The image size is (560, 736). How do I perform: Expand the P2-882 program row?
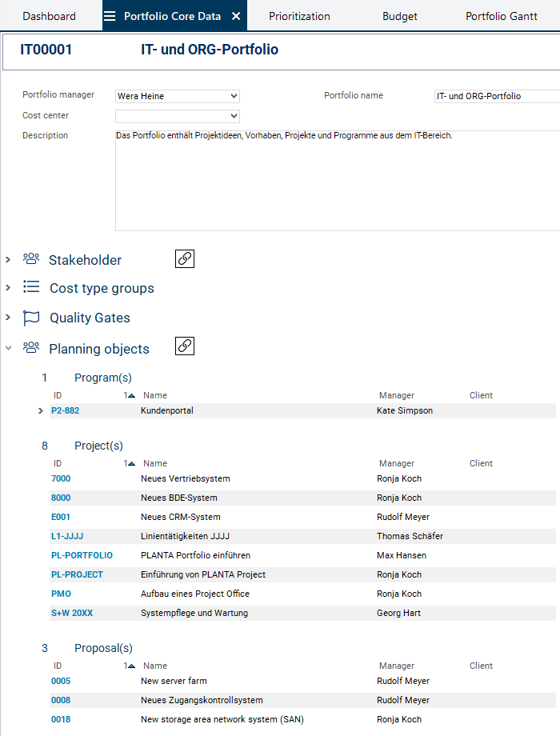pyautogui.click(x=40, y=411)
